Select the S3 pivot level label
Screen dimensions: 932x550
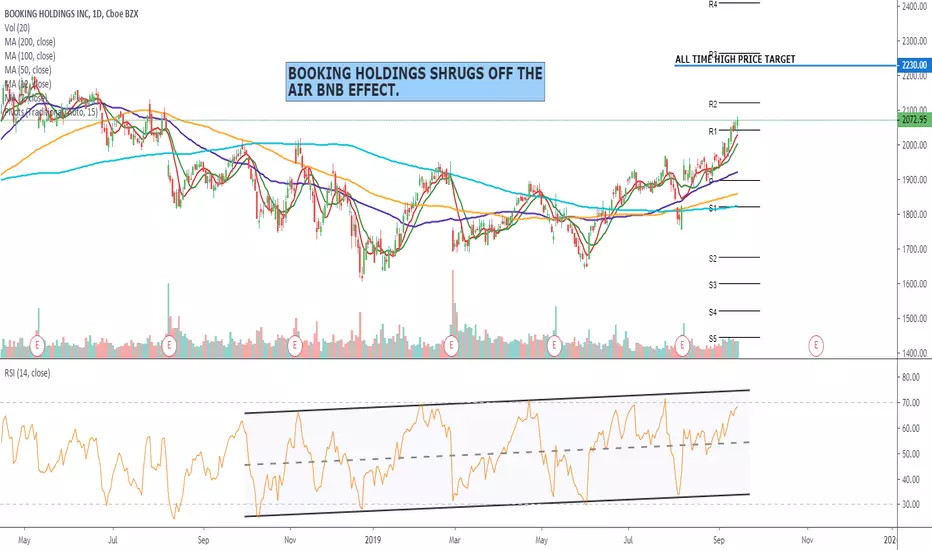(x=713, y=285)
